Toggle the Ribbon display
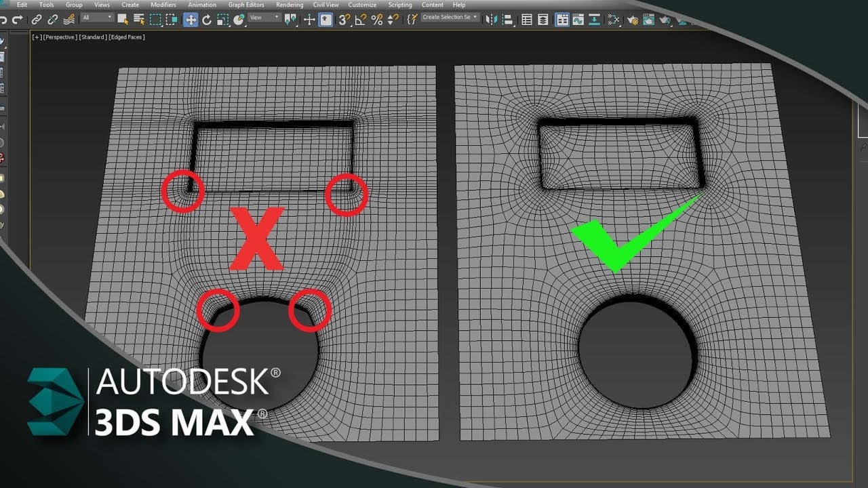The image size is (868, 488). [x=562, y=20]
